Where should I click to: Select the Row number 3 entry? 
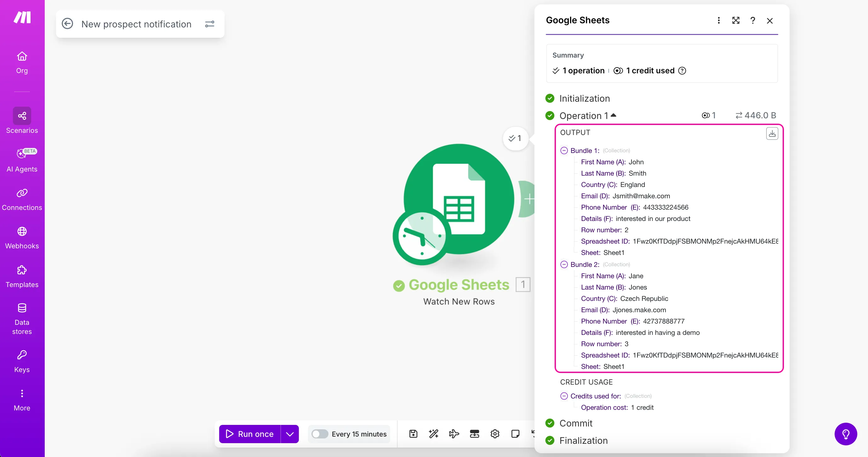coord(605,344)
